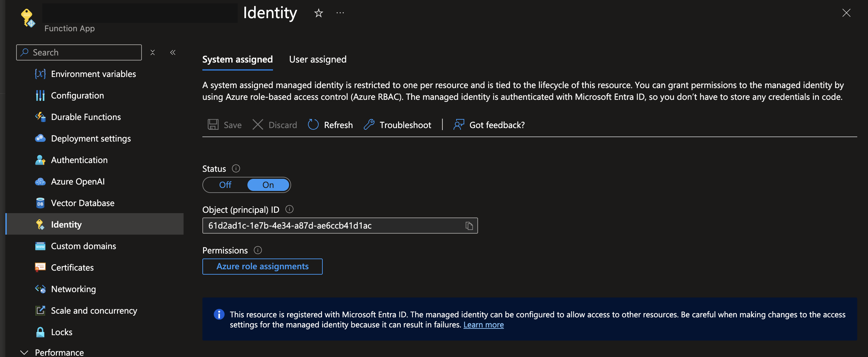
Task: Open Scale and concurrency menu item
Action: (95, 311)
